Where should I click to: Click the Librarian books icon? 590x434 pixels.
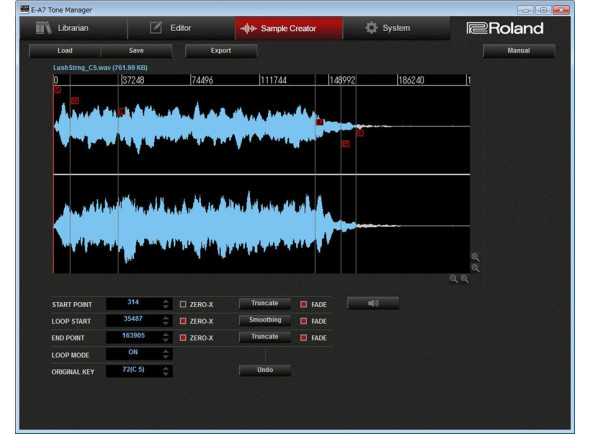pyautogui.click(x=43, y=28)
